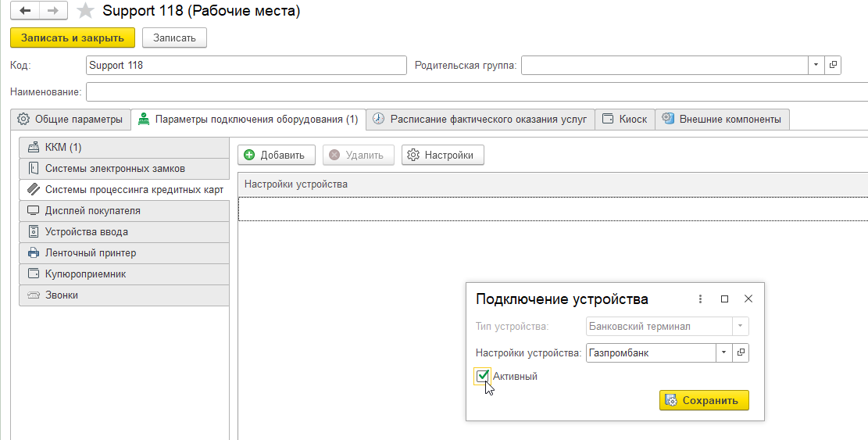Select Системы электронных замков section
This screenshot has width=868, height=440.
coord(124,168)
